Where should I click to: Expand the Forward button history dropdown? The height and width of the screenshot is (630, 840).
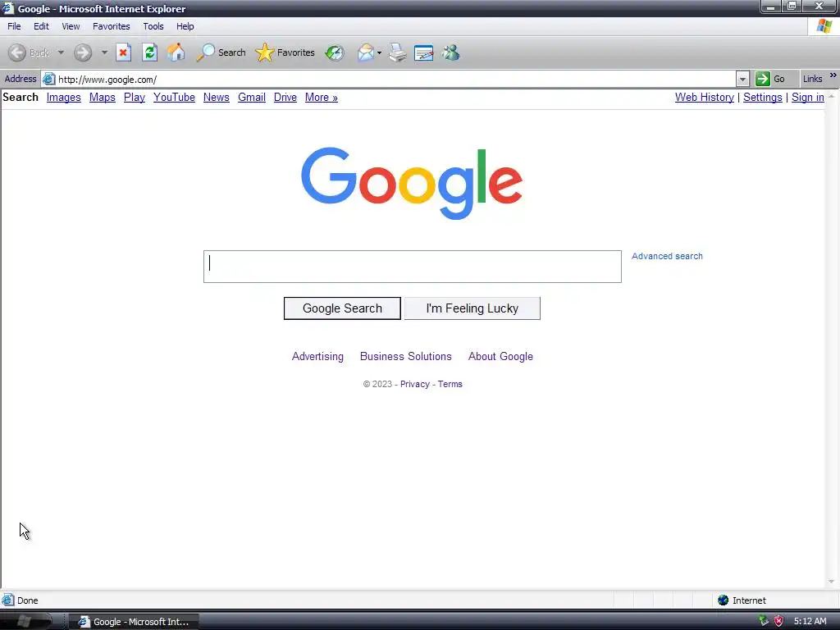(104, 52)
